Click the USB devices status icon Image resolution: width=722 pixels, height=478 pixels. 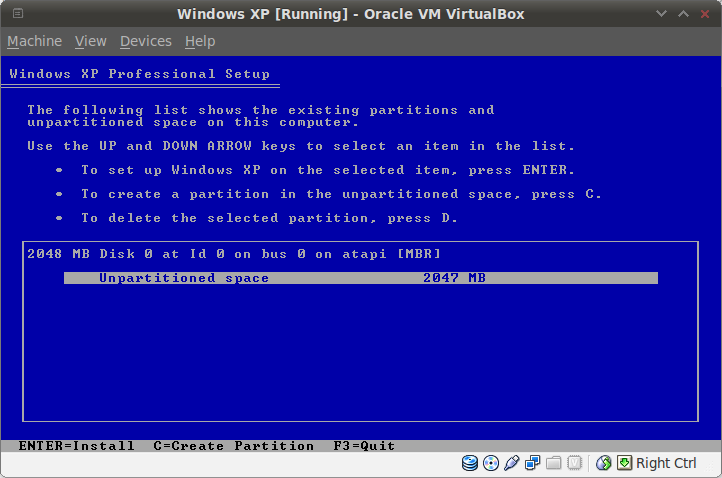coord(512,463)
